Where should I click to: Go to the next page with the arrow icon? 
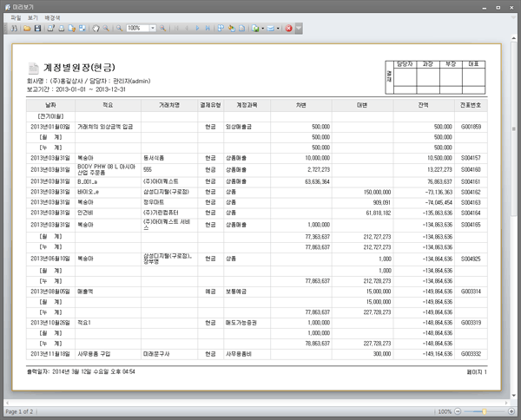(196, 28)
